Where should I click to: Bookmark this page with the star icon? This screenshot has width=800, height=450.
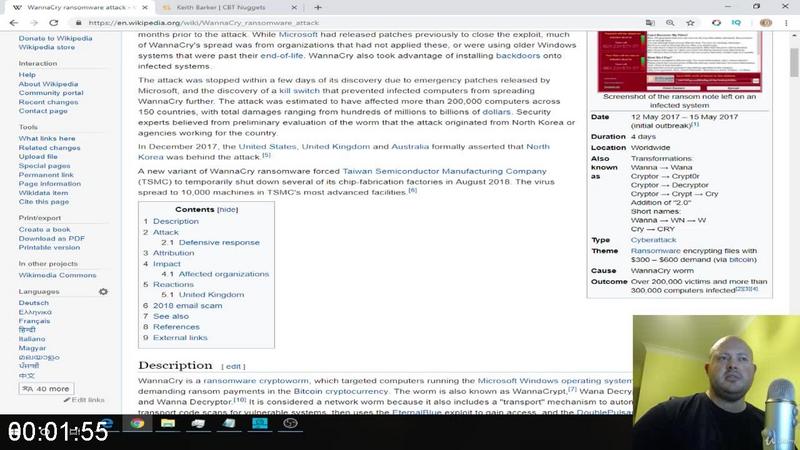point(690,23)
